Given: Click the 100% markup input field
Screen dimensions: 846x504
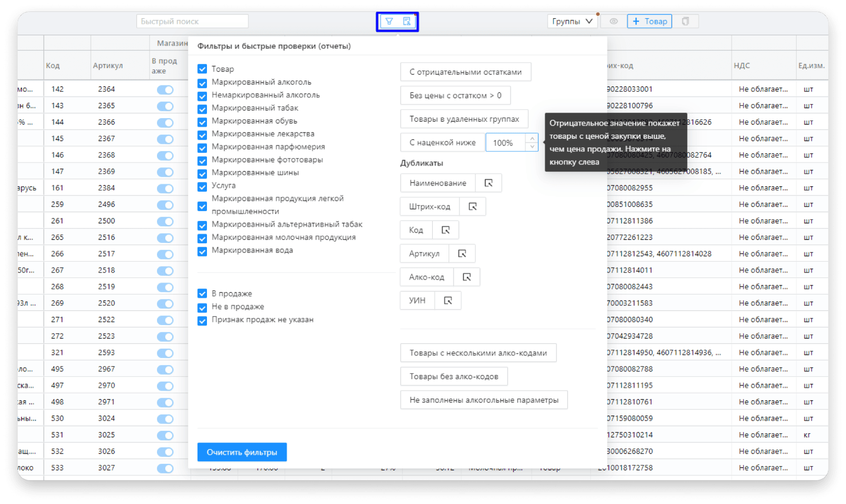Looking at the screenshot, I should [506, 143].
